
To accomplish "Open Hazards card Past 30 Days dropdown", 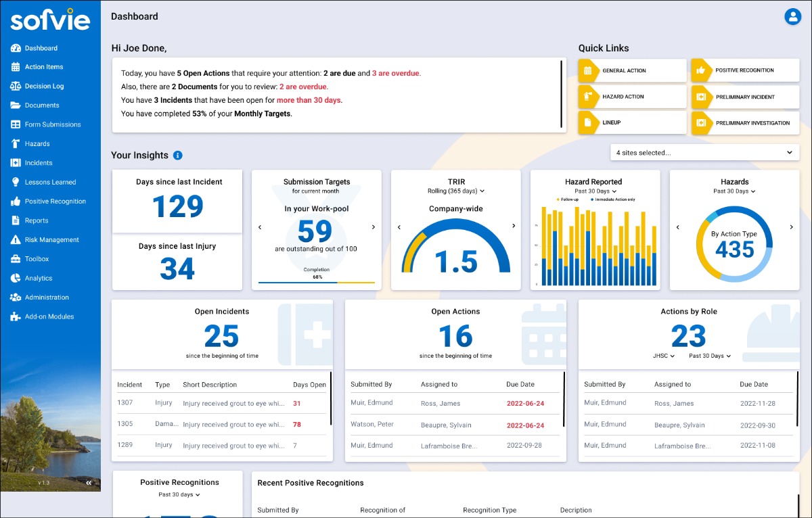I will pos(734,191).
